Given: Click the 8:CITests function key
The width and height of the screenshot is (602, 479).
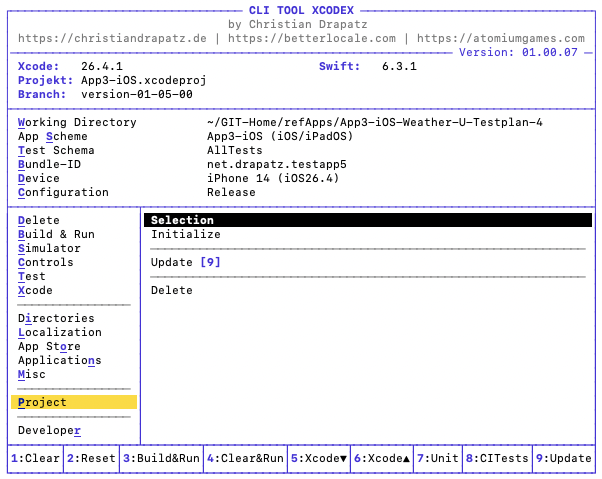Looking at the screenshot, I should [498, 458].
